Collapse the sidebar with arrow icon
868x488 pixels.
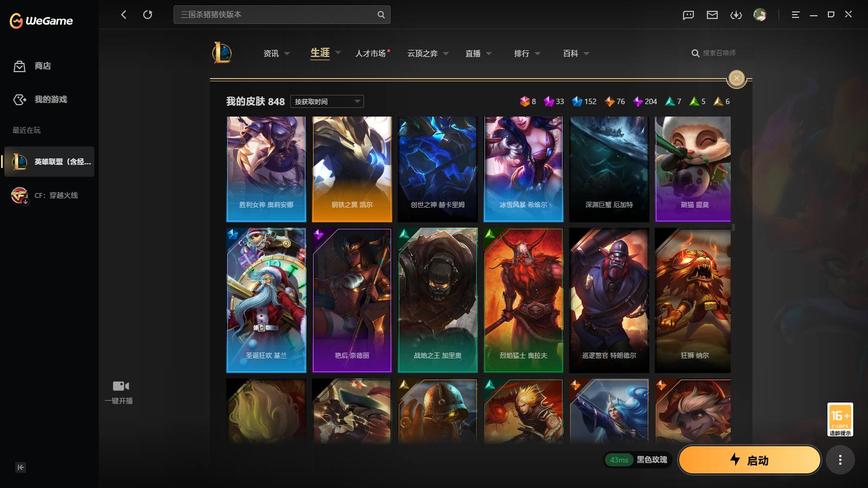(21, 467)
